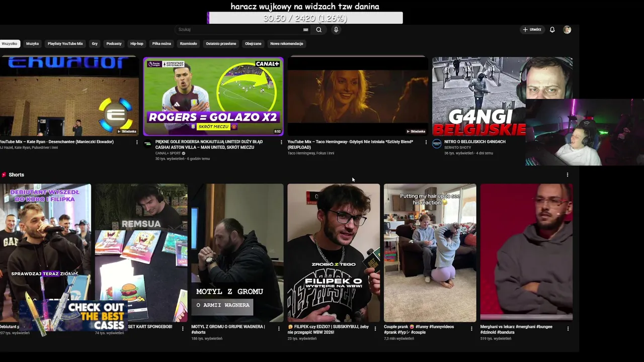The image size is (644, 362).
Task: Click the Filipek czy Edzio short title
Action: coord(328,329)
